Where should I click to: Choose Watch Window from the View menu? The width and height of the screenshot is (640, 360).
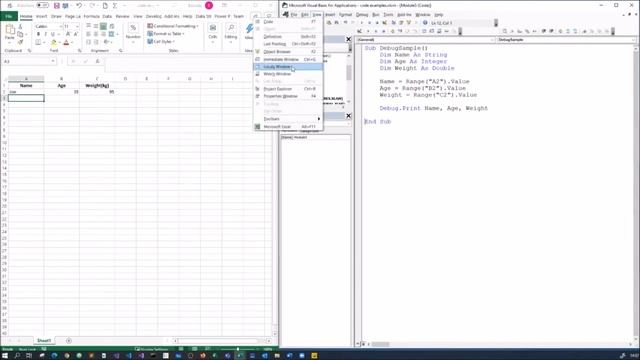(288, 74)
